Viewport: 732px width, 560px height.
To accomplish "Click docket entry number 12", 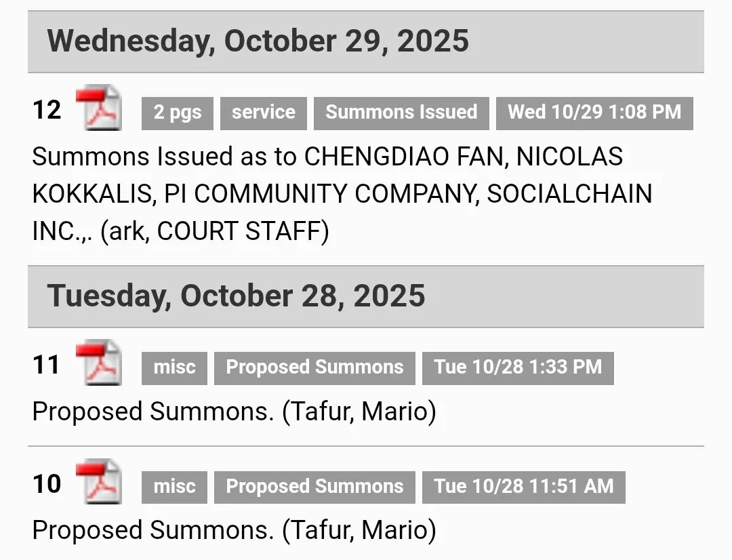I will [x=47, y=110].
